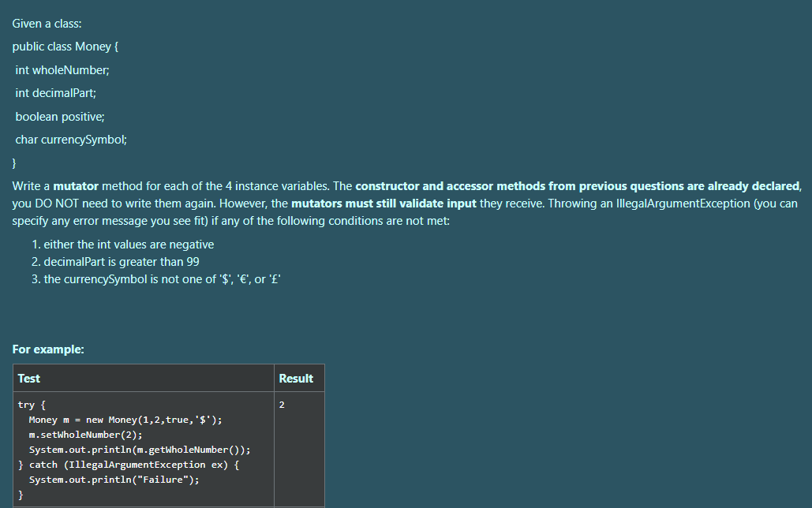
Task: Click list item "either the int values are negative"
Action: (x=129, y=245)
